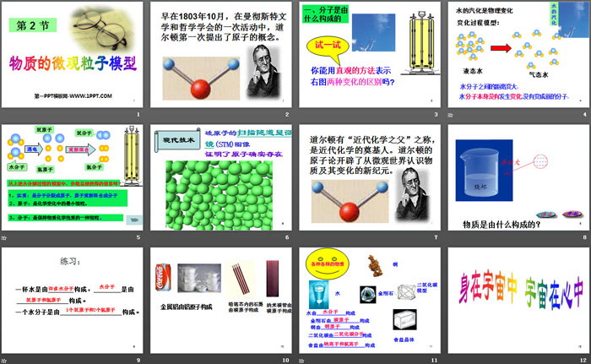This screenshot has width=591, height=364.
Task: Select slide 11 with the yellow smiley face
Action: 370,301
